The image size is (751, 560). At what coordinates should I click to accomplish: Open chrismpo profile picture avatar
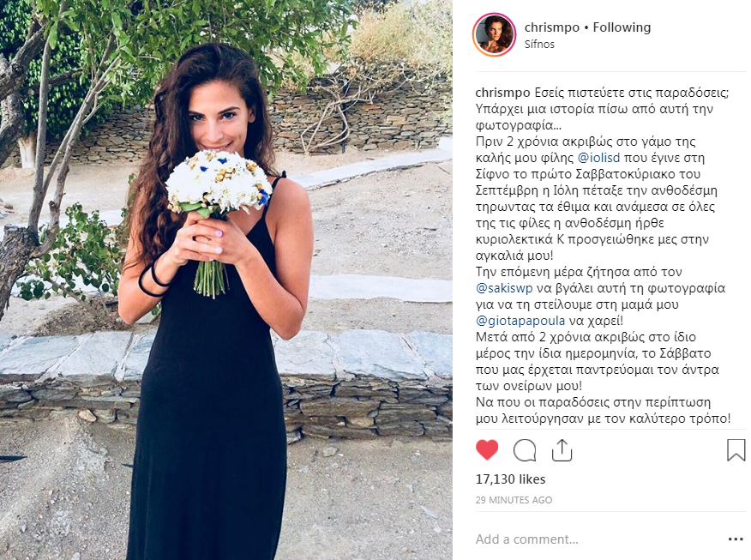(x=494, y=34)
